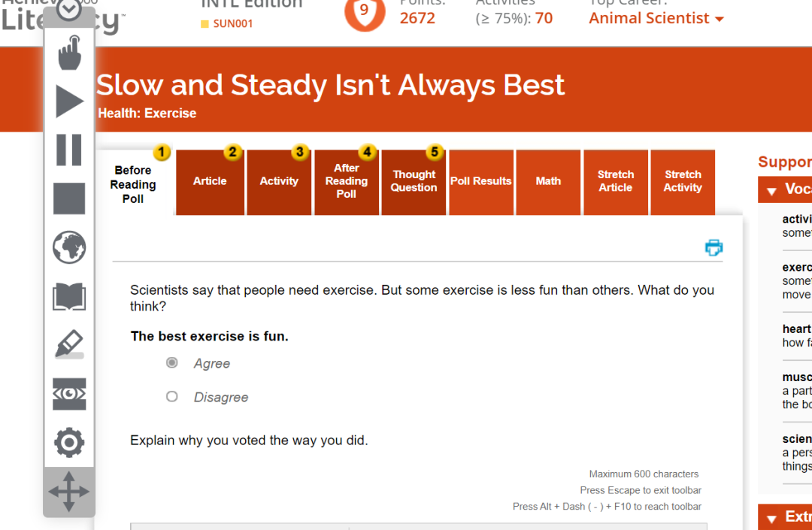Toggle the screen mask eye icon
The height and width of the screenshot is (530, 812).
pos(69,394)
